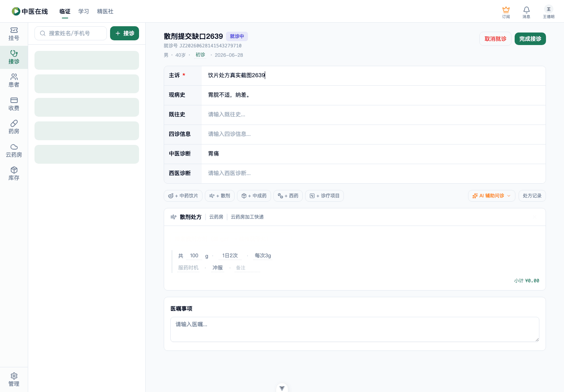Open 药房 pharmacy sidebar item
564x392 pixels.
(x=14, y=127)
